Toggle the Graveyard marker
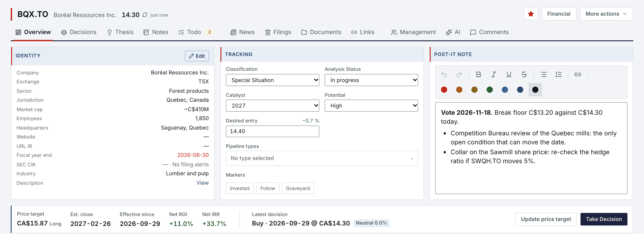Viewport: 644px width, 234px height. (298, 188)
